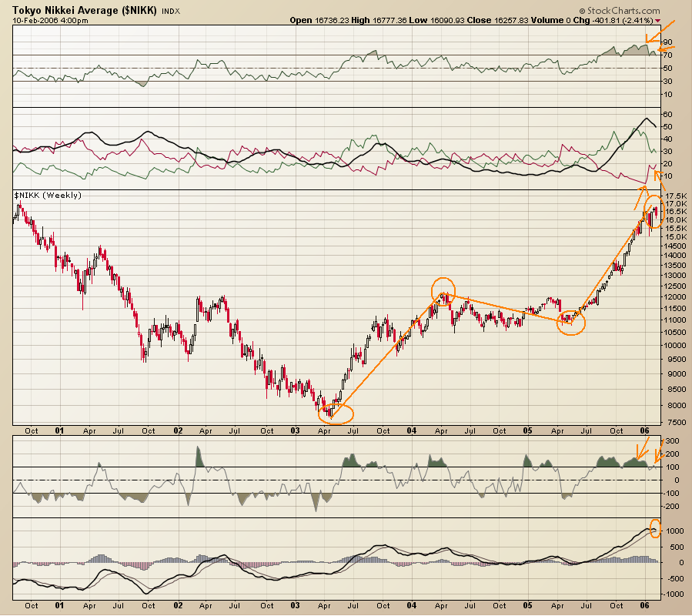Click the INDX label beside the title
The width and height of the screenshot is (692, 616).
point(171,12)
